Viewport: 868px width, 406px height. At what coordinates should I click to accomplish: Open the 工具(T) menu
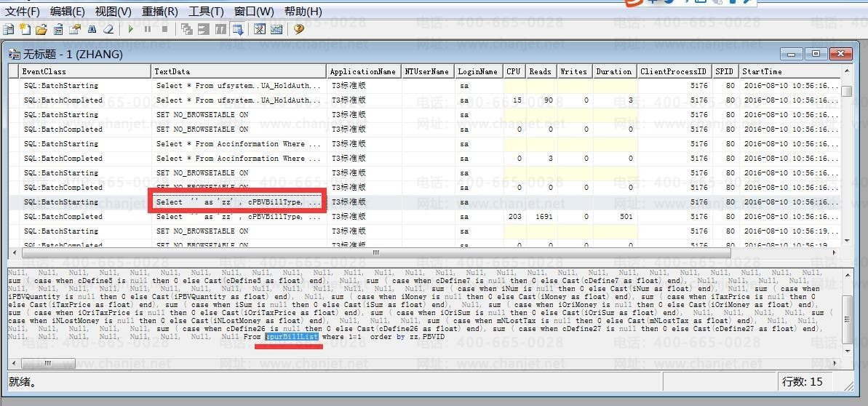[206, 11]
